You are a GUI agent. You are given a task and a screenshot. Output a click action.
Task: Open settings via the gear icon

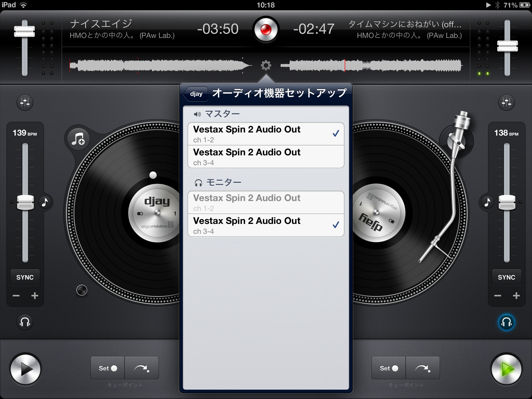266,65
